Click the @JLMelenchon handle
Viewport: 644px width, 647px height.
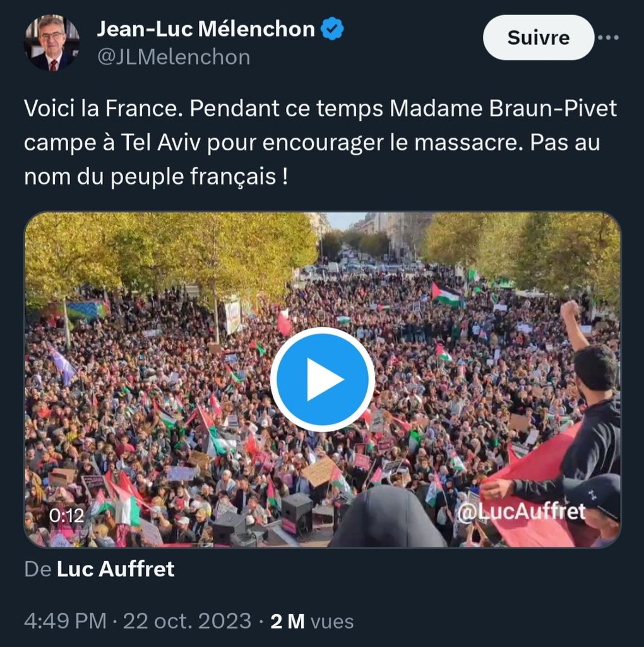(173, 57)
